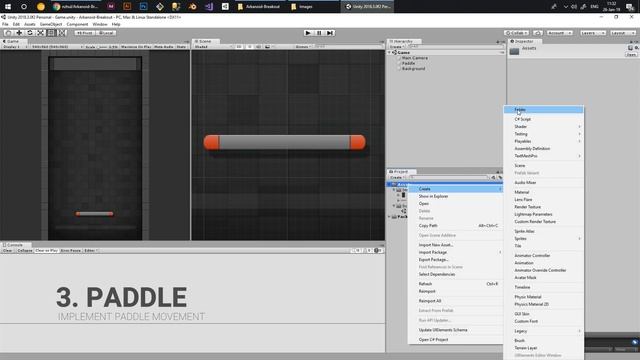640x360 pixels.
Task: Open the Account dropdown
Action: pos(560,33)
